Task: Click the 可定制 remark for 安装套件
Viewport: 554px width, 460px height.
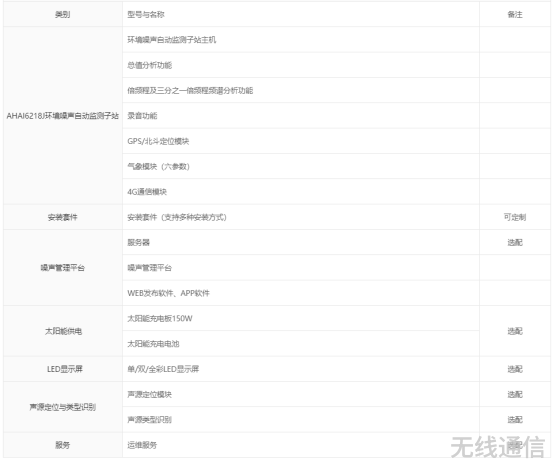Action: (x=514, y=217)
